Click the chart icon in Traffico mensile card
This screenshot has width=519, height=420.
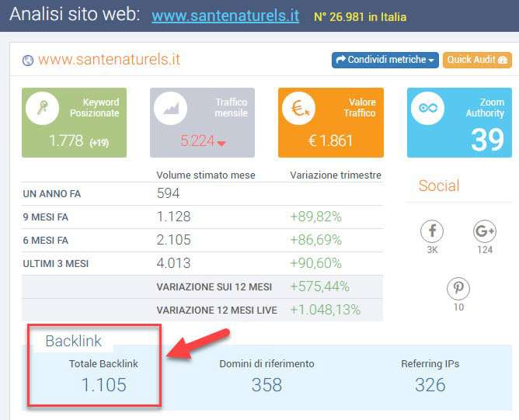170,108
